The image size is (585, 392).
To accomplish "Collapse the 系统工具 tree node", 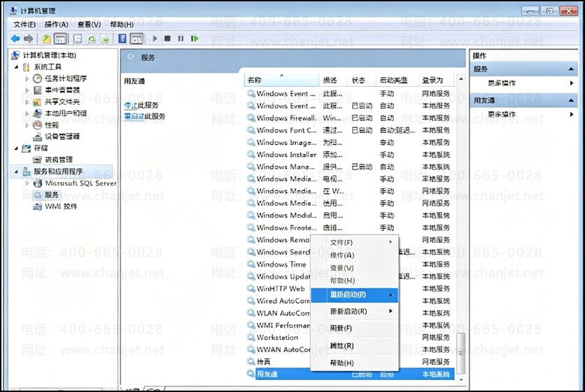I will [x=16, y=67].
